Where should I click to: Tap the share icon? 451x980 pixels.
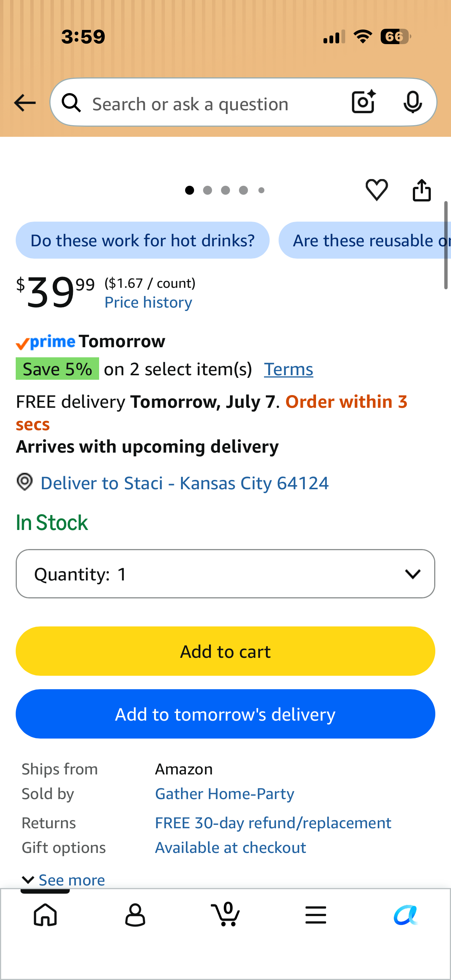[x=422, y=190]
